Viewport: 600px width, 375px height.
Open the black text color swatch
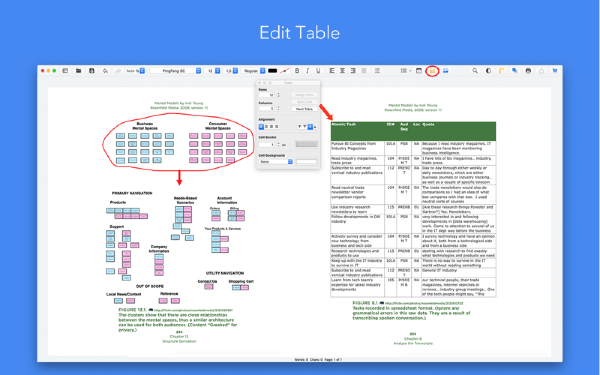[x=272, y=71]
